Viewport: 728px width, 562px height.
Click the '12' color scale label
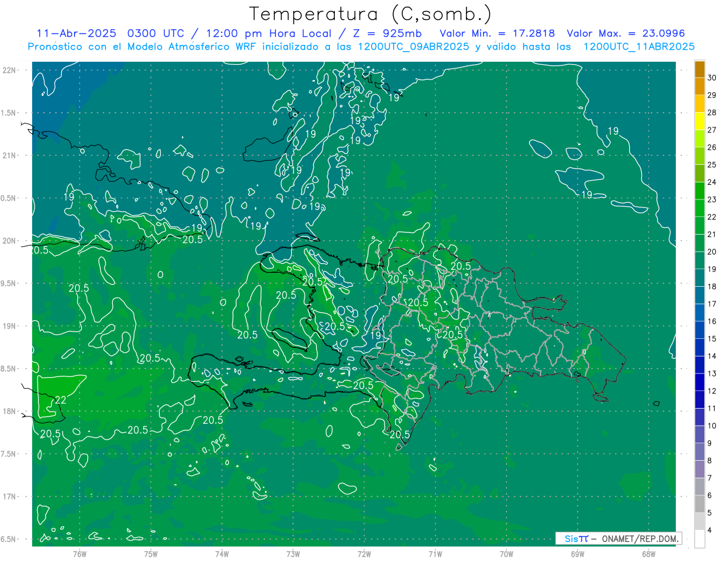(712, 391)
